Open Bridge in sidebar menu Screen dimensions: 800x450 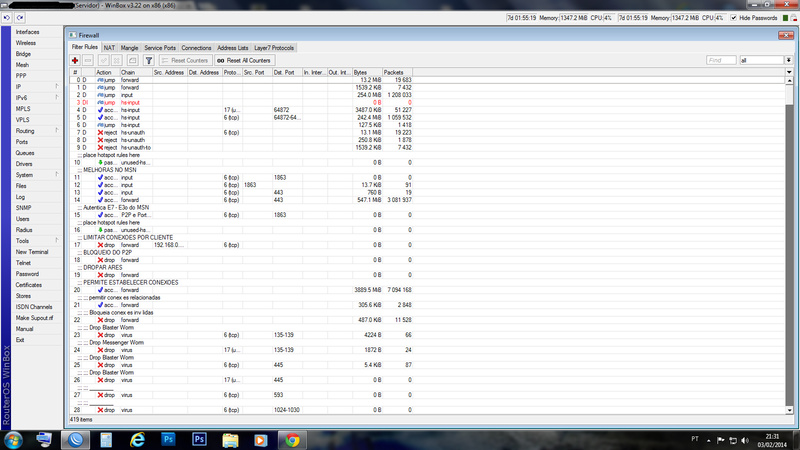point(23,54)
